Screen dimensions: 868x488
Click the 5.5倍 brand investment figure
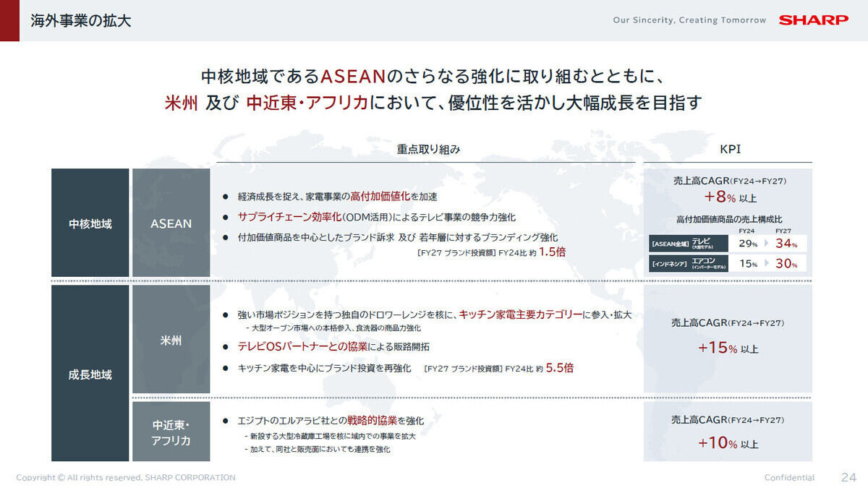[558, 367]
